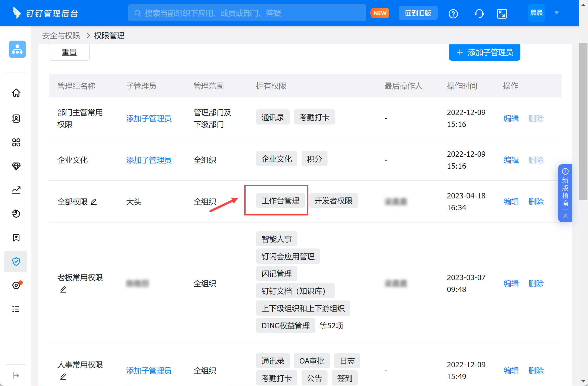Click the home icon in sidebar
Viewport: 588px width, 386px height.
pyautogui.click(x=16, y=93)
